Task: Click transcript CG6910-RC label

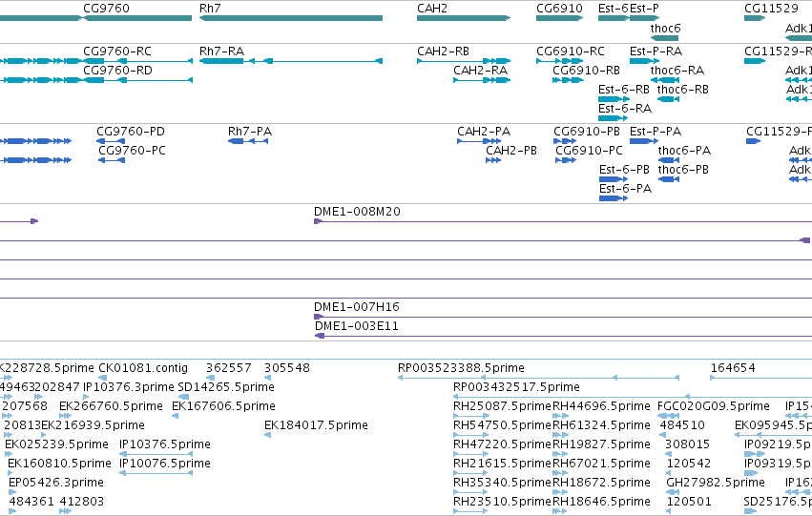Action: (571, 52)
